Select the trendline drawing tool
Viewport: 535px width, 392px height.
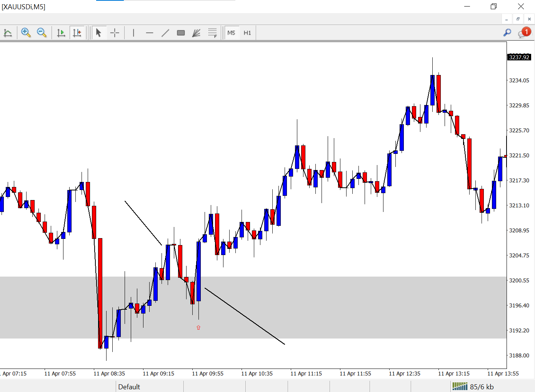[x=165, y=33]
